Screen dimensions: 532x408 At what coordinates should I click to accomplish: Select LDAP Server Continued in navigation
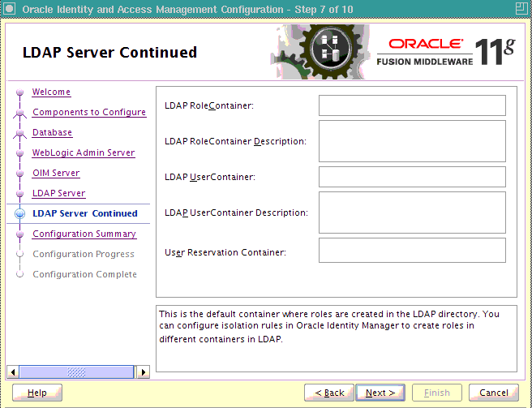coord(85,213)
